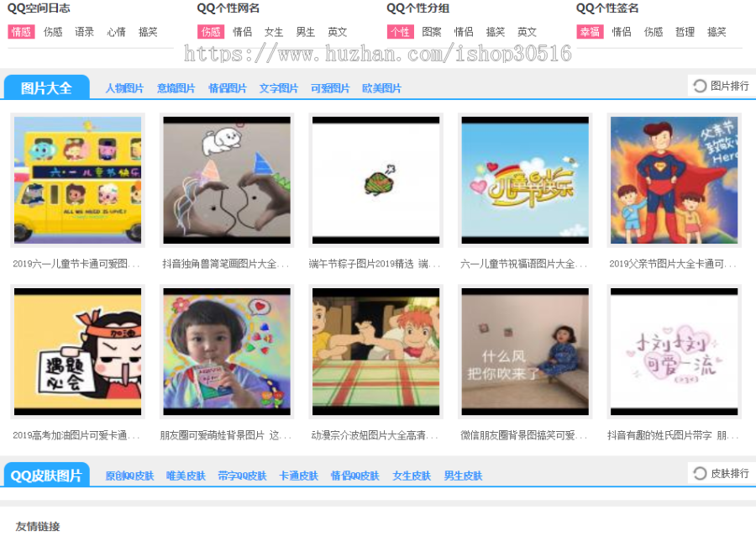The height and width of the screenshot is (547, 756).
Task: Click title 端午节粽子图片2019精选
Action: tap(375, 264)
